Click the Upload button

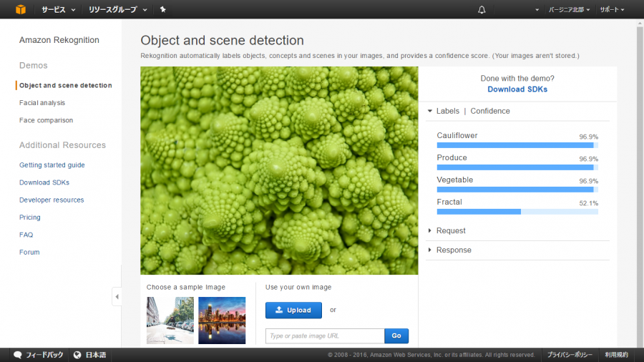click(293, 310)
